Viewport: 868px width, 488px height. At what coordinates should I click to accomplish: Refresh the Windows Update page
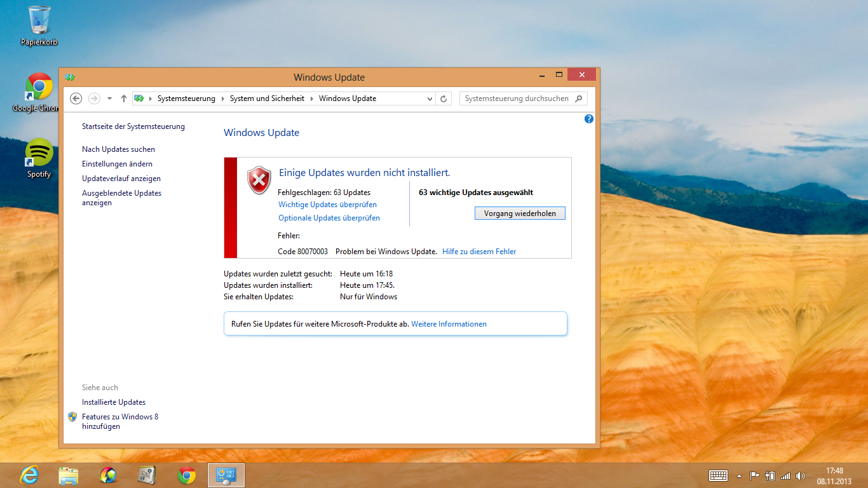tap(444, 98)
